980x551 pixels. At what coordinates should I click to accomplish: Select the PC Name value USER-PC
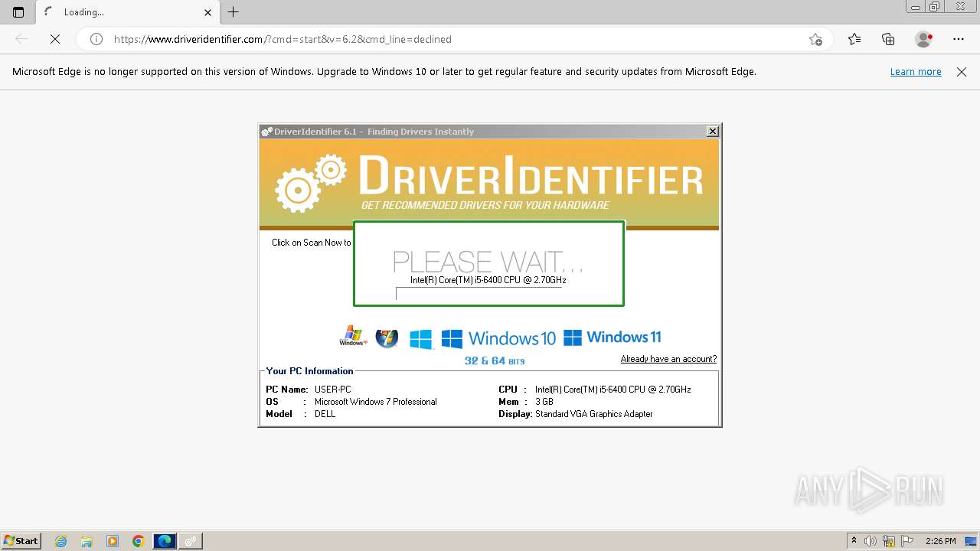pyautogui.click(x=332, y=390)
